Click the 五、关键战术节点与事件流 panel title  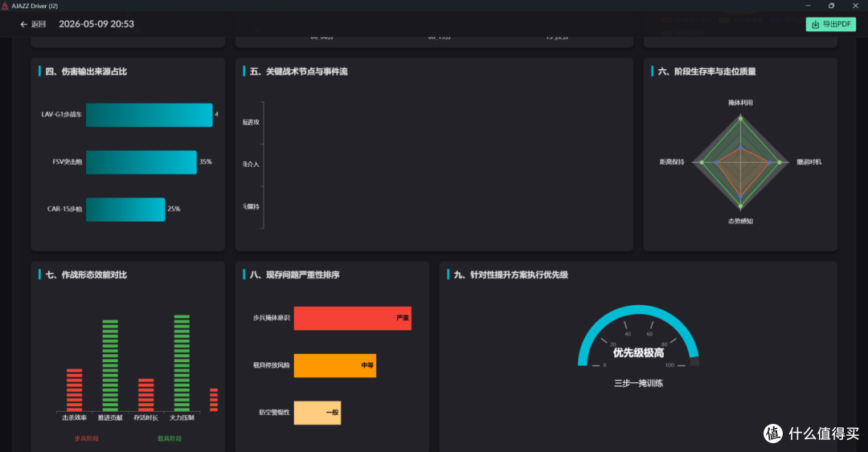[298, 71]
